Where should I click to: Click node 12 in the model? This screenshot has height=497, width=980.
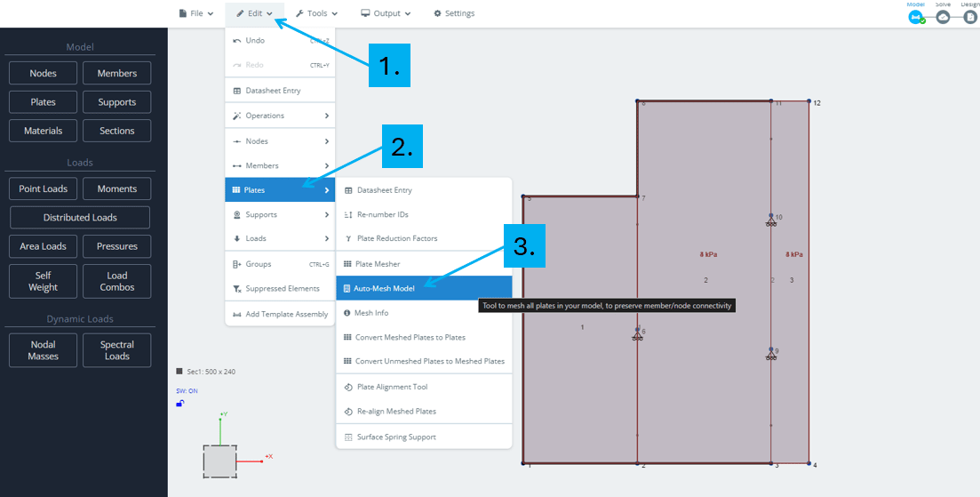[x=809, y=100]
